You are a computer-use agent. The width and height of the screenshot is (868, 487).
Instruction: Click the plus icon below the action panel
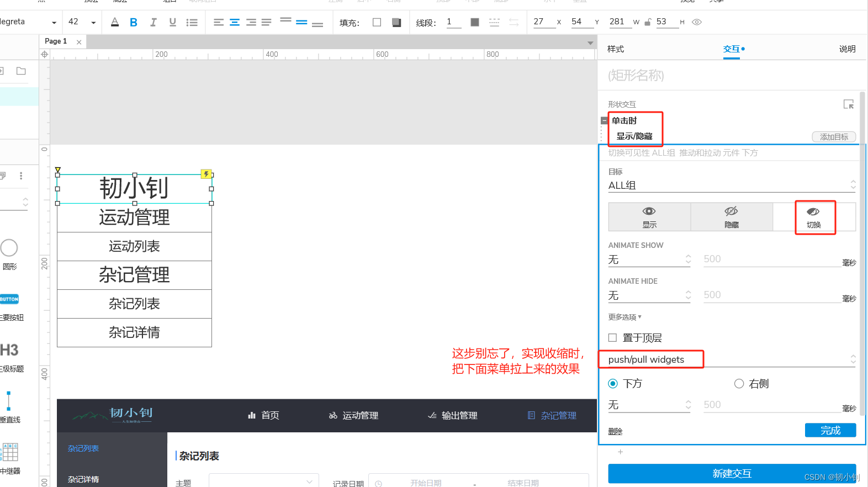tap(620, 452)
